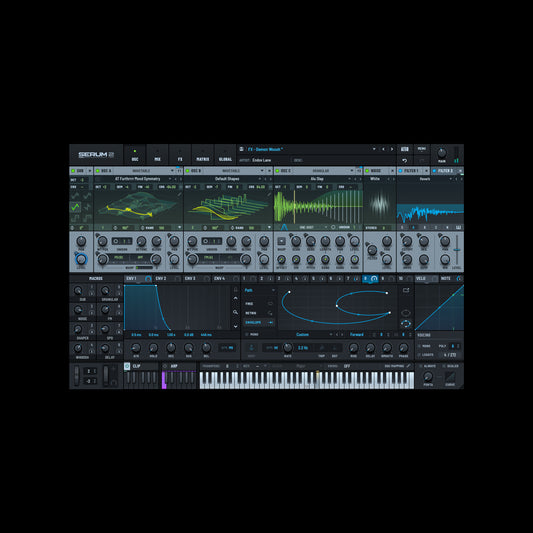The width and height of the screenshot is (533, 533).
Task: Select the FILTER 2 header tab
Action: click(447, 171)
